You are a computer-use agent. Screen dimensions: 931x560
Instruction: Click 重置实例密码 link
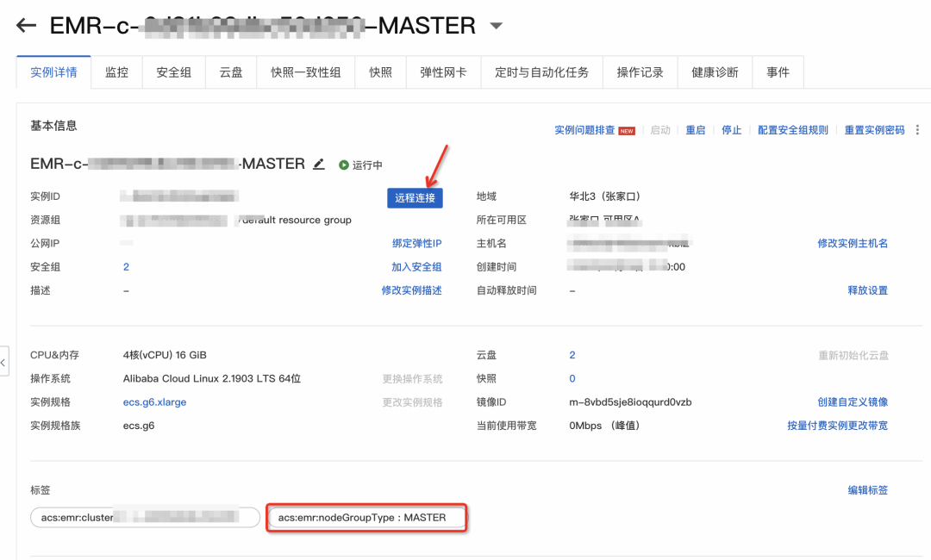(875, 130)
